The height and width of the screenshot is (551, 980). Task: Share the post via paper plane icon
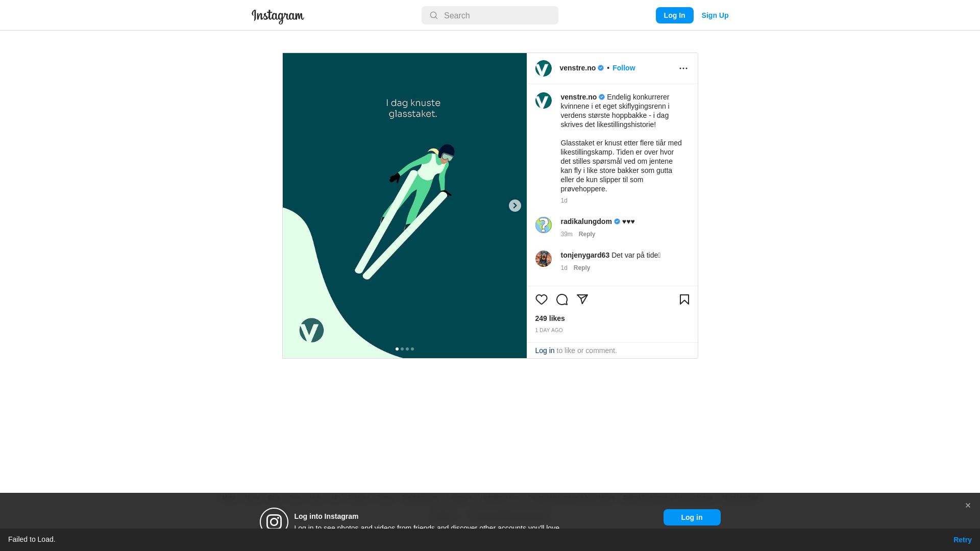coord(582,299)
